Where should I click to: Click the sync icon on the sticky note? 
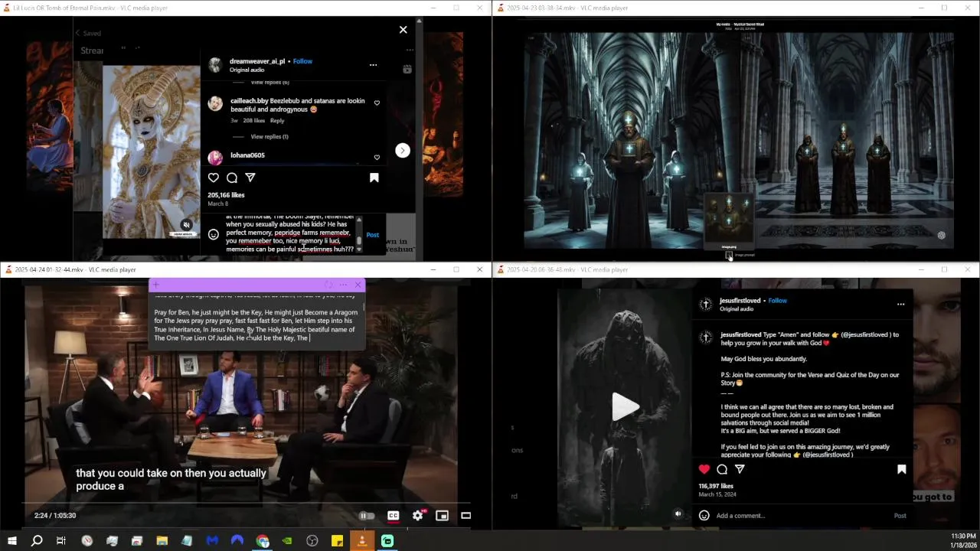coord(328,285)
